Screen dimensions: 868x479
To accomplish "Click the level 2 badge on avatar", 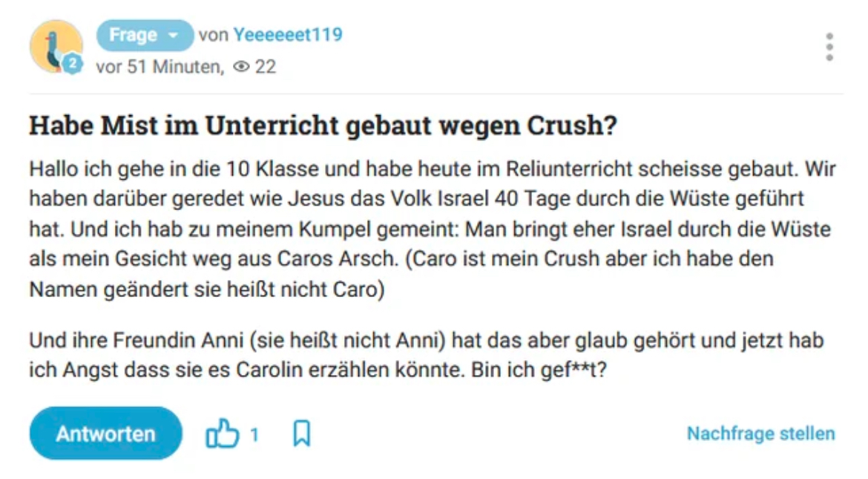I will (x=72, y=65).
